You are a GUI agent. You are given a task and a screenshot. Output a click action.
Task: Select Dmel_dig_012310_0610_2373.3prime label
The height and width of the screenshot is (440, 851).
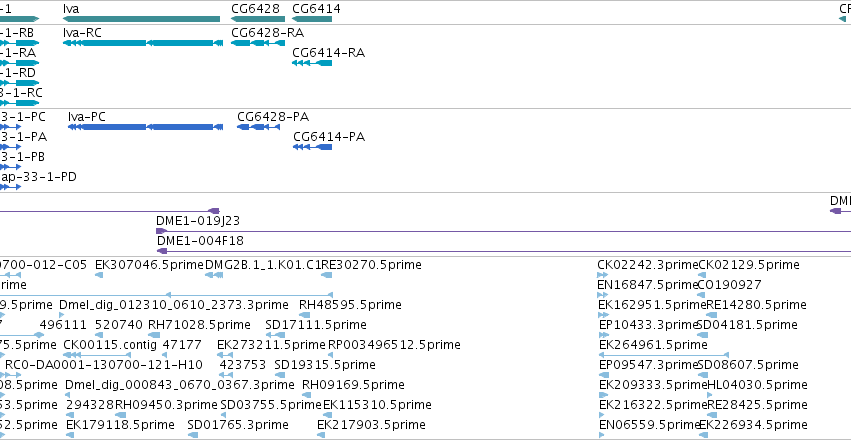click(x=174, y=305)
